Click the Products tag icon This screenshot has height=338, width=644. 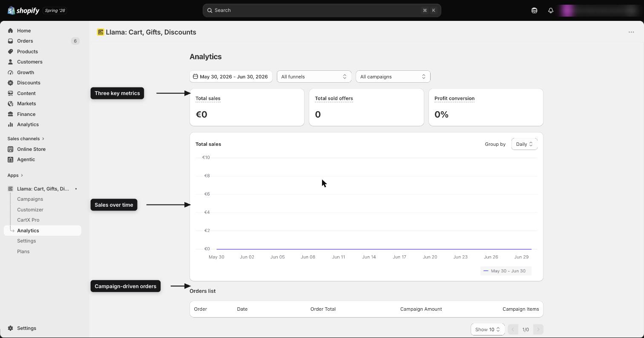tap(11, 52)
